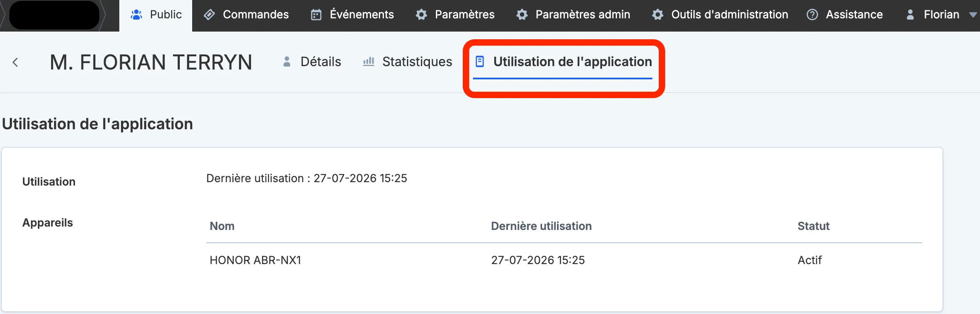
Task: Go back using the left chevron
Action: point(15,63)
